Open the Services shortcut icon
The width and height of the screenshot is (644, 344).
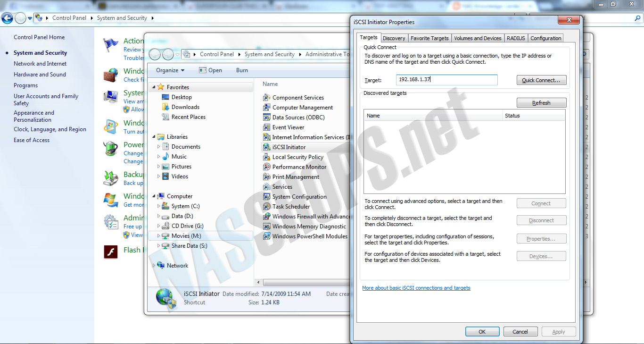(267, 187)
